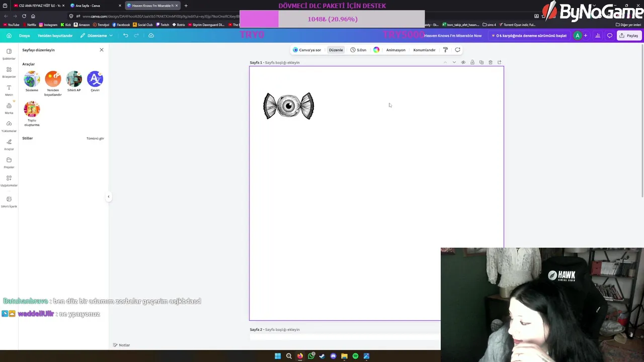Image resolution: width=644 pixels, height=362 pixels.
Task: Open account avatar A
Action: click(578, 36)
